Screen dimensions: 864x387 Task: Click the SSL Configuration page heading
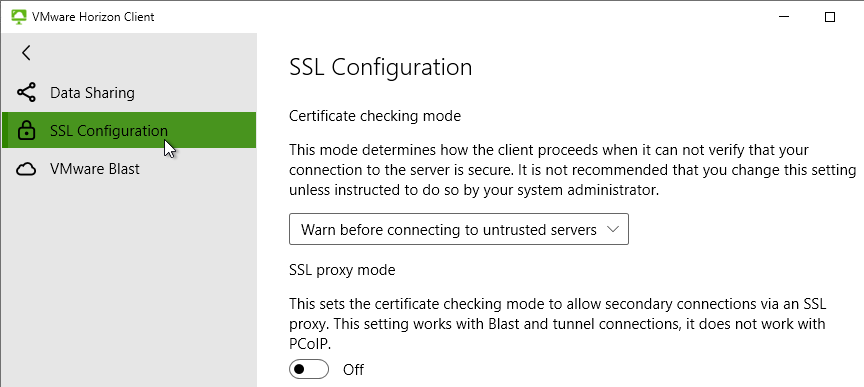[381, 67]
